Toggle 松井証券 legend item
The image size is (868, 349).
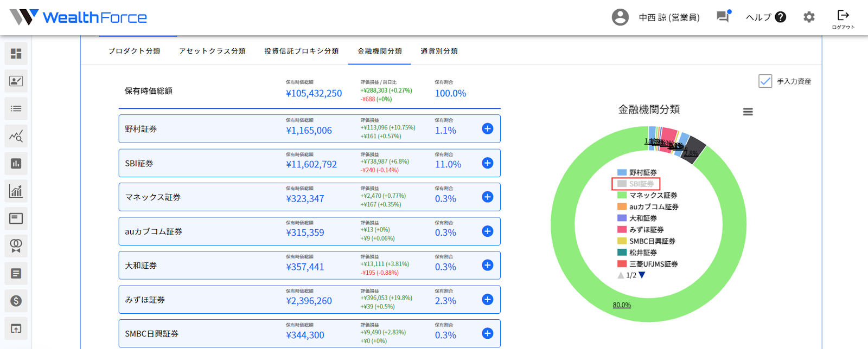(637, 252)
